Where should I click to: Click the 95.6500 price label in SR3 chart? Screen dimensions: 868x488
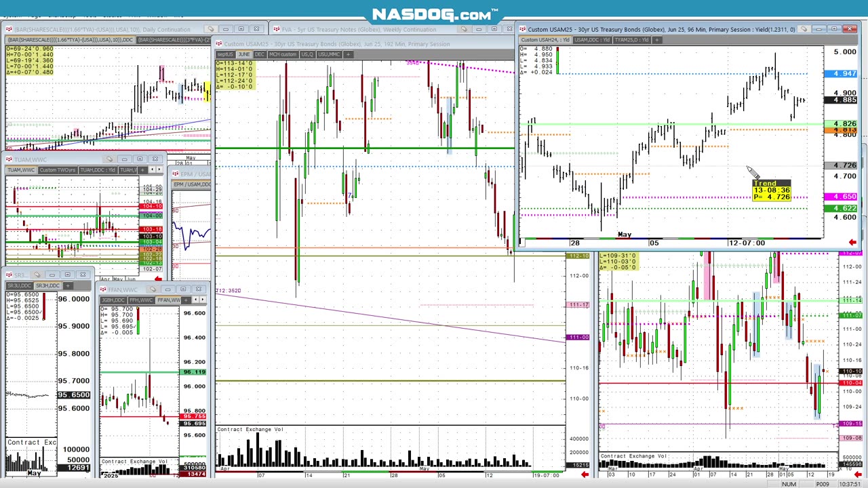pyautogui.click(x=73, y=394)
